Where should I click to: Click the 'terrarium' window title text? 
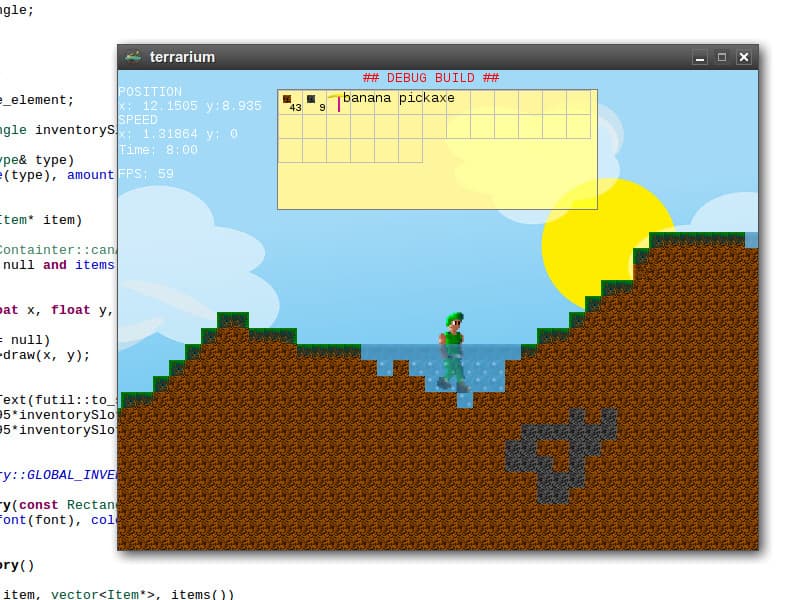[182, 57]
